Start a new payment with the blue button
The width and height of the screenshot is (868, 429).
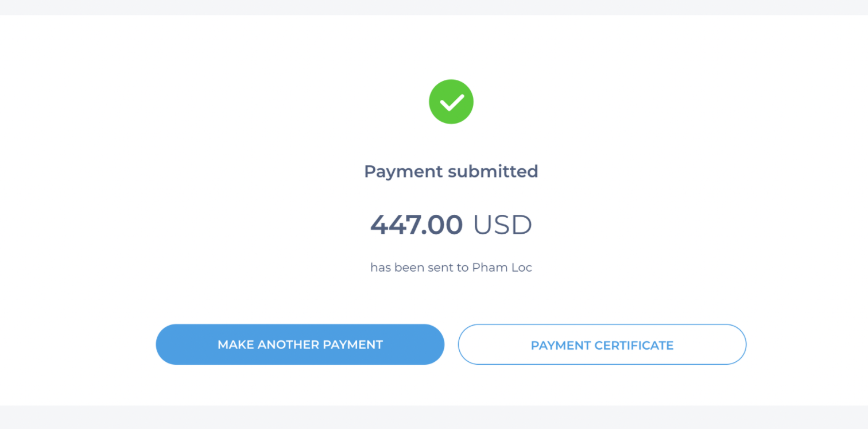click(300, 345)
